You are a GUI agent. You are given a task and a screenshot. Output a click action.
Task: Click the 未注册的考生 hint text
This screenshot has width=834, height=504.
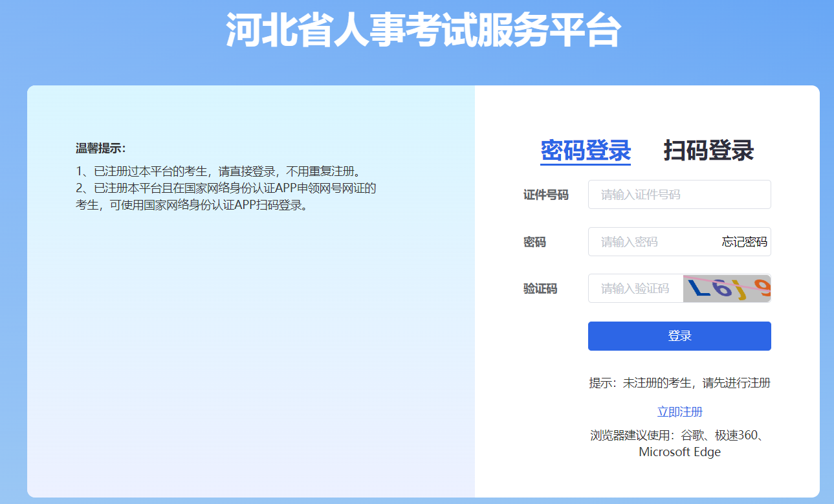pos(679,383)
